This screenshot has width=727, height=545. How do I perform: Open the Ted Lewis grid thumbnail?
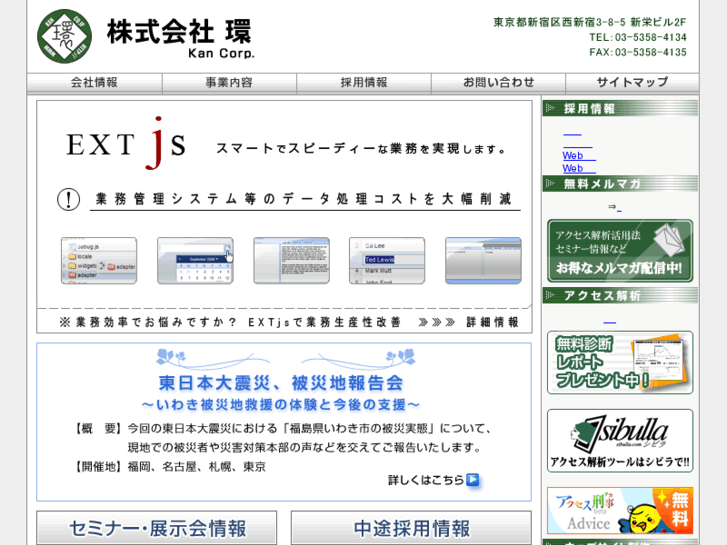(387, 261)
